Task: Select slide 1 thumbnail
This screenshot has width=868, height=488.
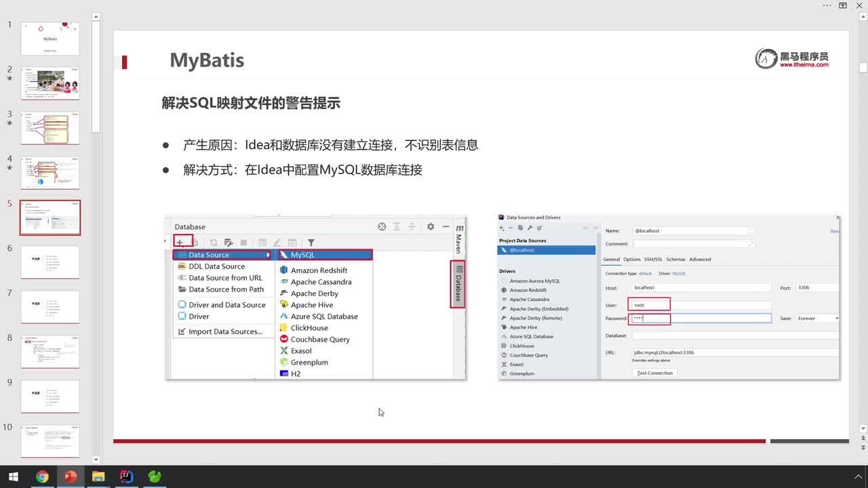Action: pyautogui.click(x=50, y=39)
